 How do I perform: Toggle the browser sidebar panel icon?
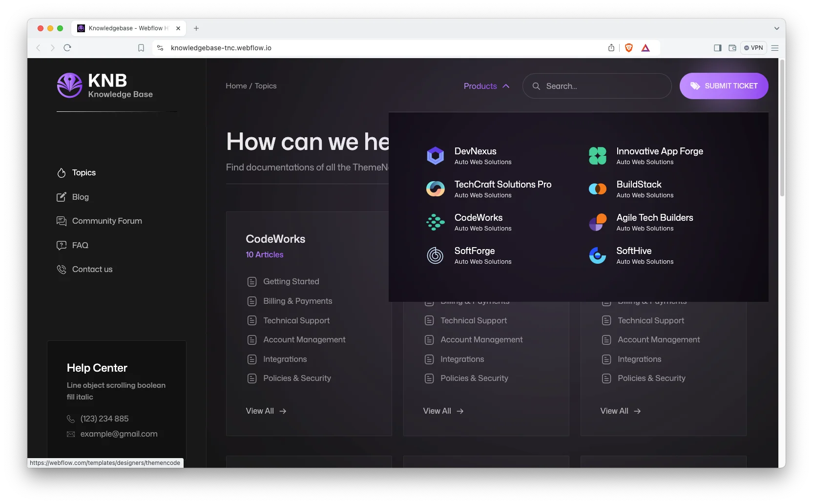click(717, 48)
